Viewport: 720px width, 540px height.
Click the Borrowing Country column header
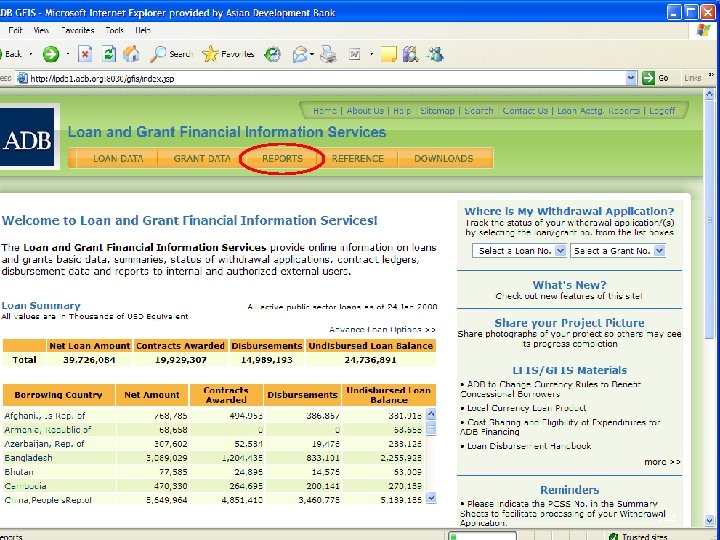[x=58, y=395]
